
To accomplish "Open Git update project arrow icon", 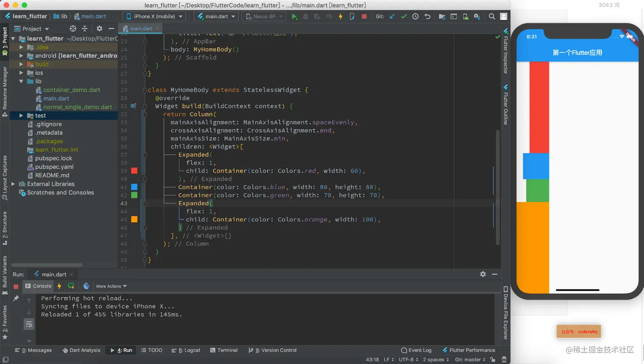I will point(392,17).
